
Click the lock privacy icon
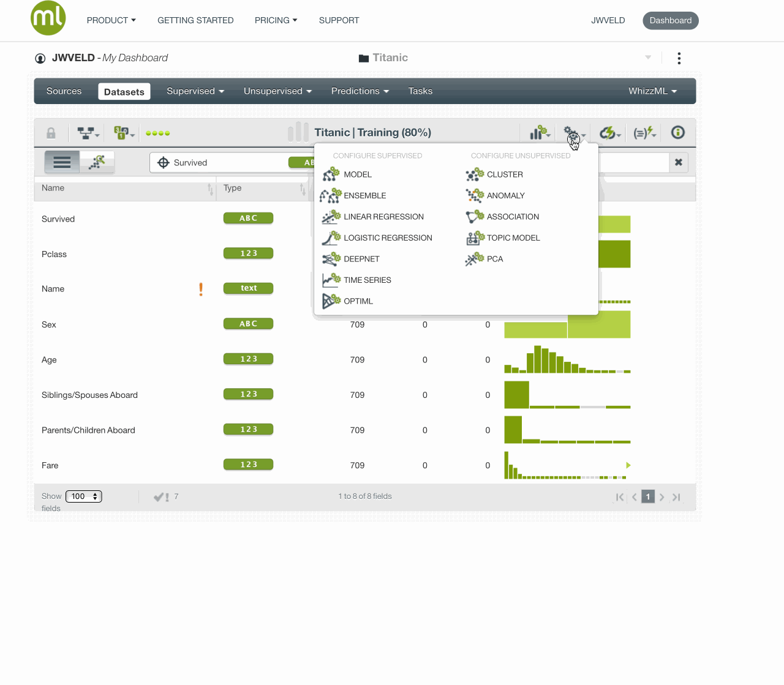pyautogui.click(x=51, y=133)
